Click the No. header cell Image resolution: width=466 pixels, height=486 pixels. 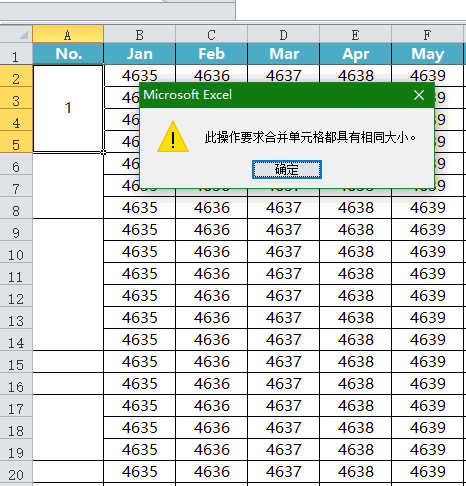click(x=68, y=53)
